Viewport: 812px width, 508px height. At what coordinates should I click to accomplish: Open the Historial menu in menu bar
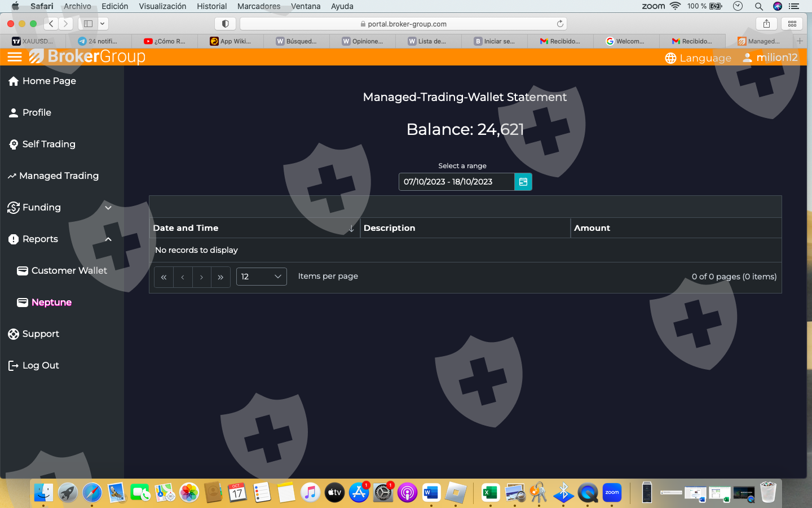click(x=211, y=6)
